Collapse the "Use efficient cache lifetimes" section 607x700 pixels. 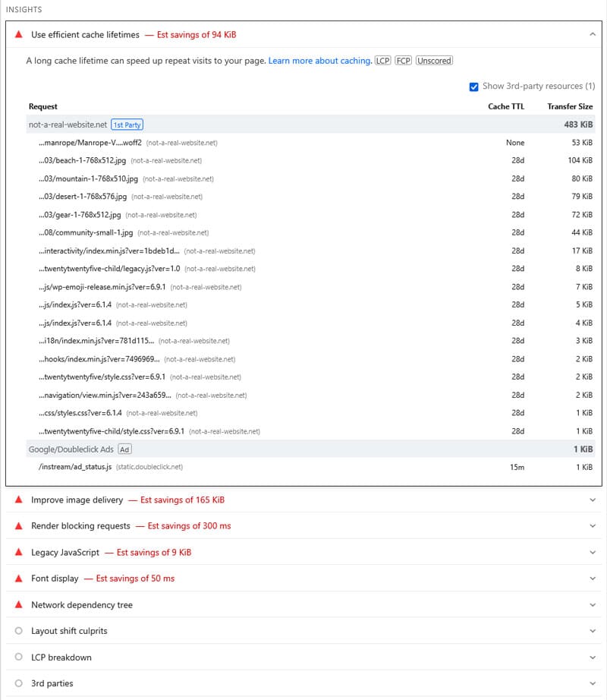click(x=592, y=34)
